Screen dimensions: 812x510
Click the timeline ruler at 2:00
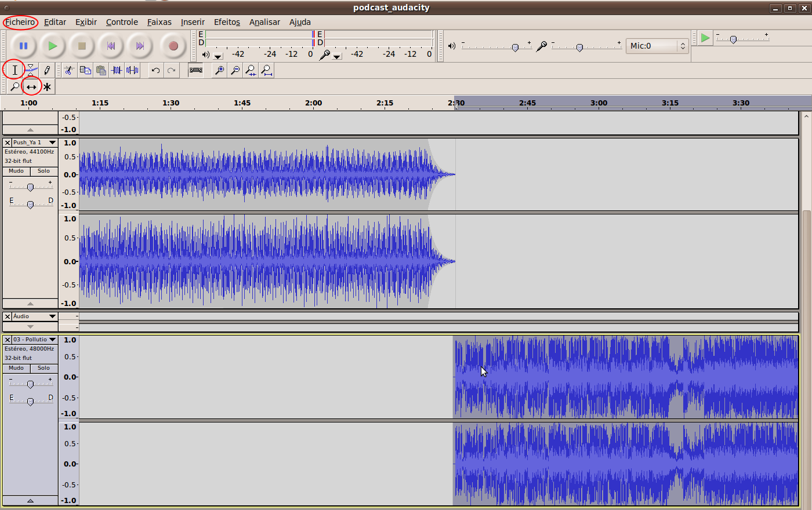click(x=313, y=103)
